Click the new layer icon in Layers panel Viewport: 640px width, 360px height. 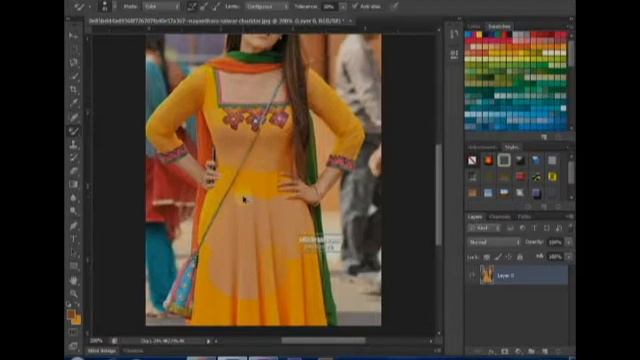(544, 351)
